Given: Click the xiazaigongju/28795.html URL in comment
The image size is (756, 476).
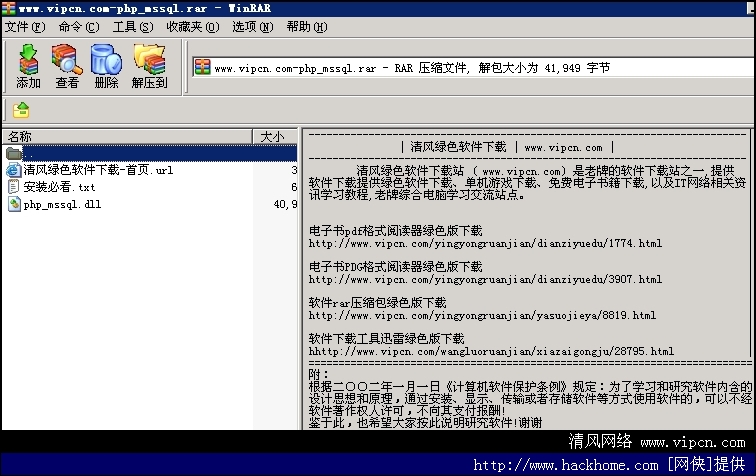Looking at the screenshot, I should click(491, 352).
